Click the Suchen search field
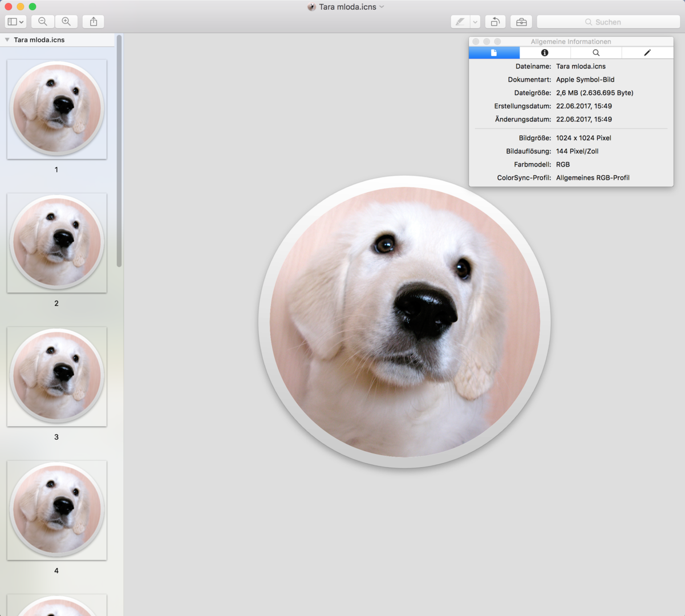The image size is (685, 616). pyautogui.click(x=608, y=22)
